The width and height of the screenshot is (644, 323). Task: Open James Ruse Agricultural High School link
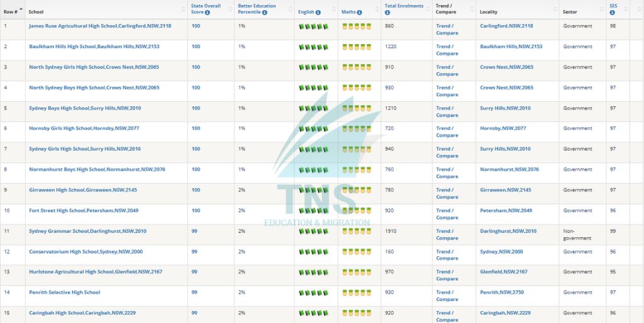[x=100, y=26]
